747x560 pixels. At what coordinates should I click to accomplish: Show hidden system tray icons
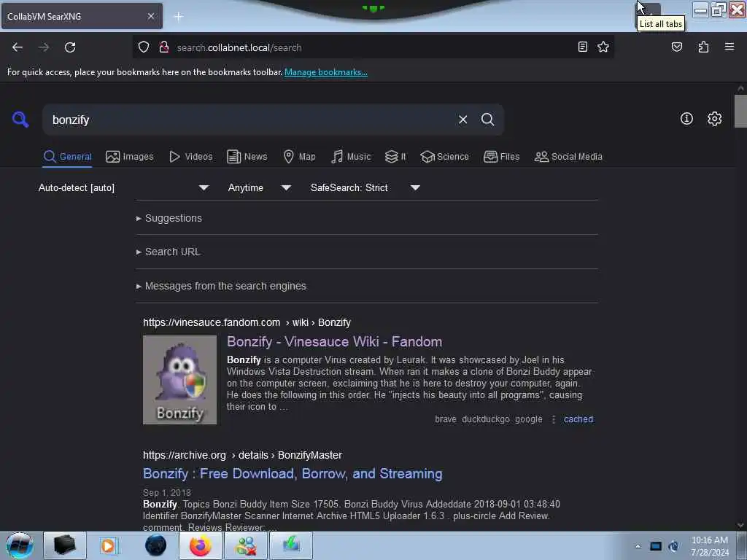638,546
